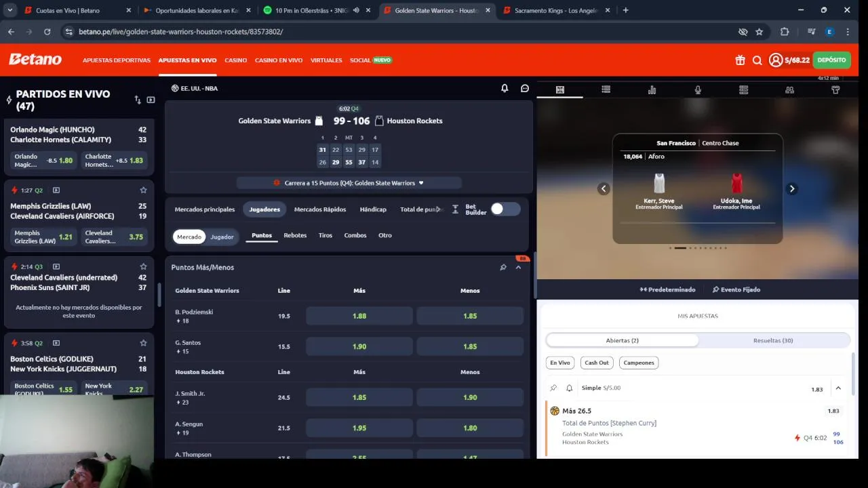Open the team lineups people icon
Viewport: 868px width, 488px height.
(x=789, y=89)
